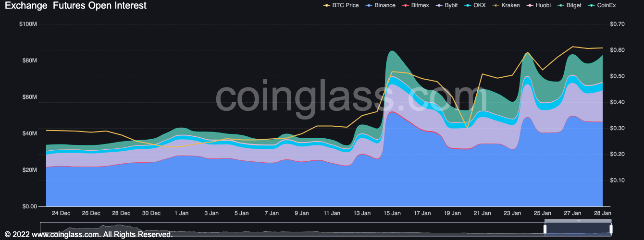The height and width of the screenshot is (240, 644).
Task: Click the $100M left axis label
Action: (x=28, y=24)
